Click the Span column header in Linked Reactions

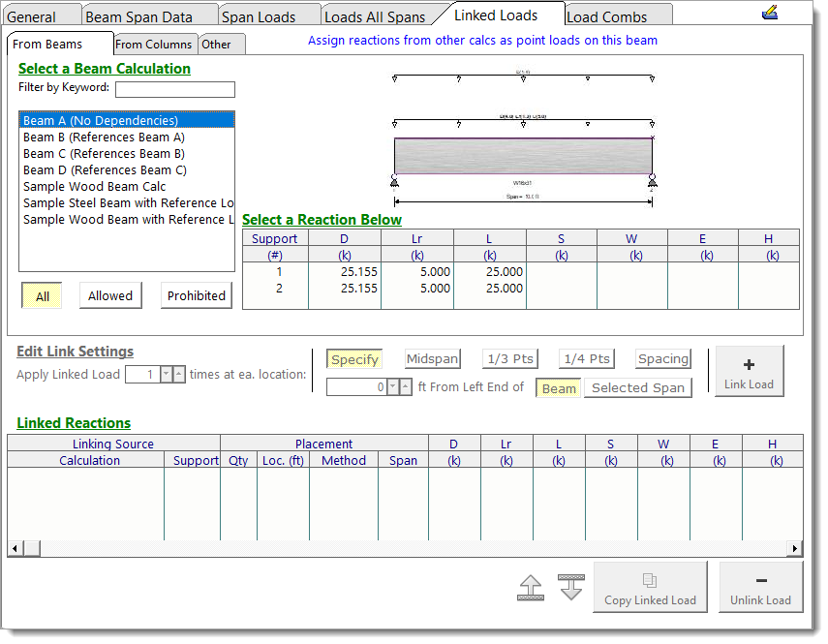pyautogui.click(x=403, y=460)
